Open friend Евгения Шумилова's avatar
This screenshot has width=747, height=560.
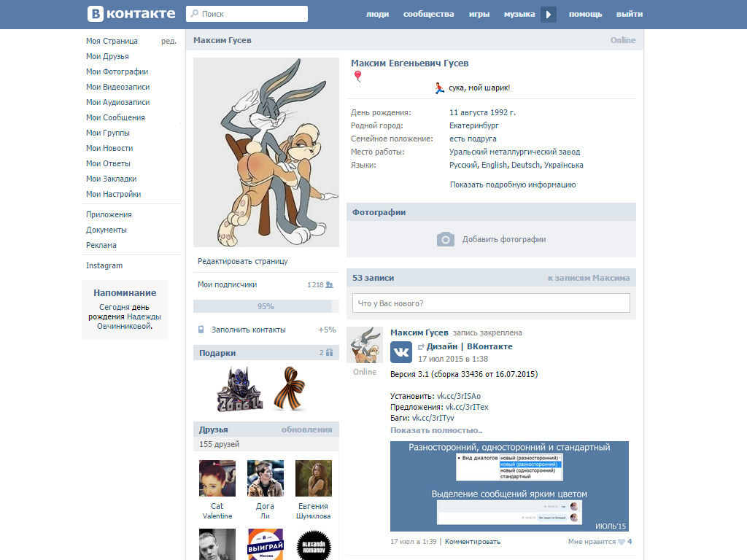(314, 478)
